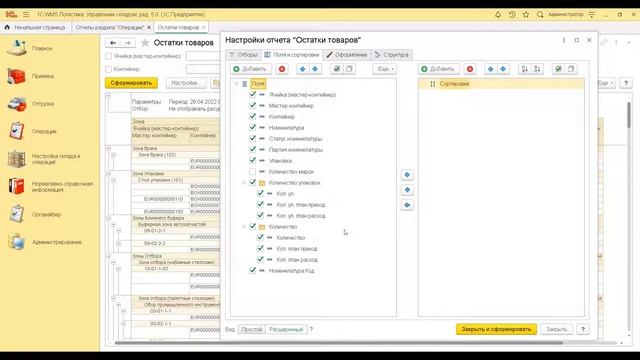Click the middle transfer arrow between panels
Screen dimensions: 640x360
tap(407, 190)
